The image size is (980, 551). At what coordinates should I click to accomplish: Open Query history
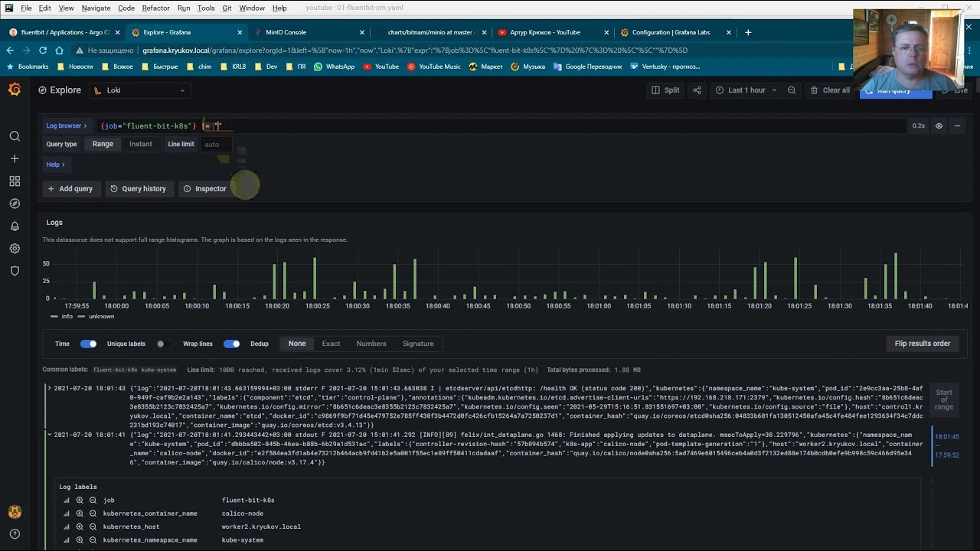[x=138, y=188]
